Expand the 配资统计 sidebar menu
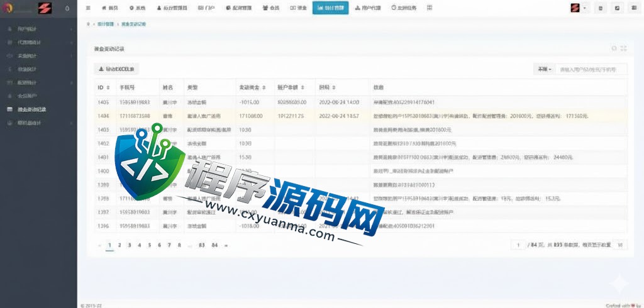This screenshot has width=644, height=308. pos(38,82)
